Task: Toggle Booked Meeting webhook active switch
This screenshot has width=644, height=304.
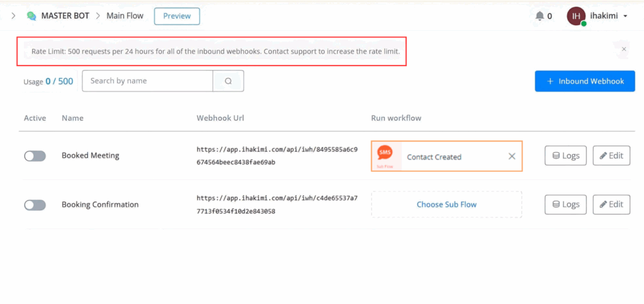Action: pos(35,156)
